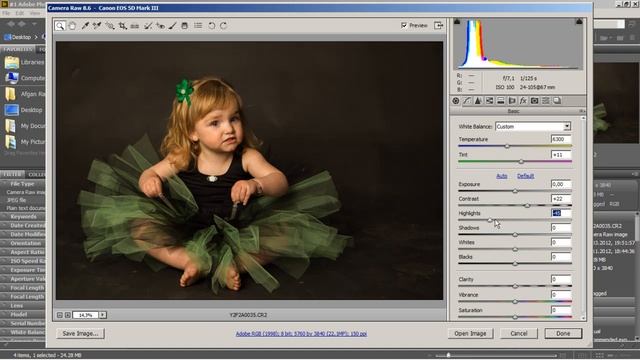Select the Crop tool
This screenshot has height=360, width=640.
(122, 26)
